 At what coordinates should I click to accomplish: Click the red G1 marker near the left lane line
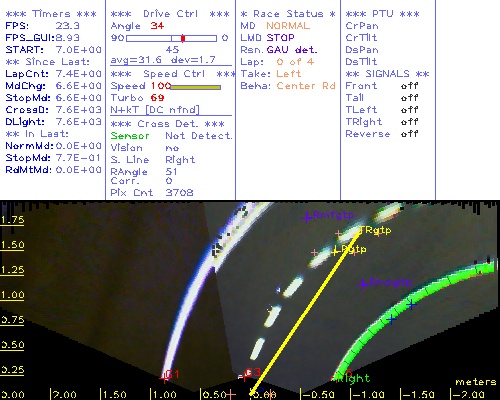[x=164, y=379]
